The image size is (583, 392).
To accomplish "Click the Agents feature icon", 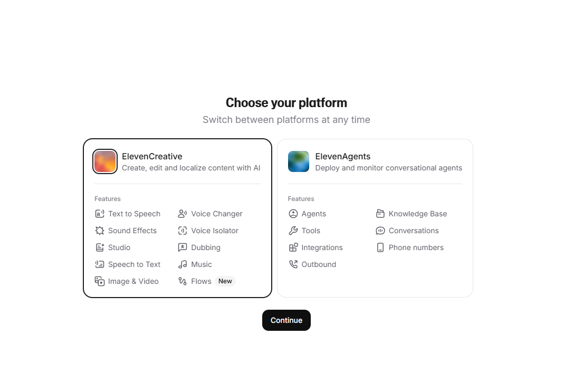I will (293, 214).
